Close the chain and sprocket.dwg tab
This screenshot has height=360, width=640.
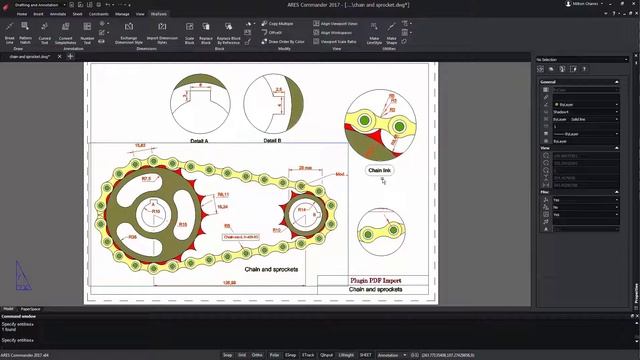pyautogui.click(x=59, y=57)
